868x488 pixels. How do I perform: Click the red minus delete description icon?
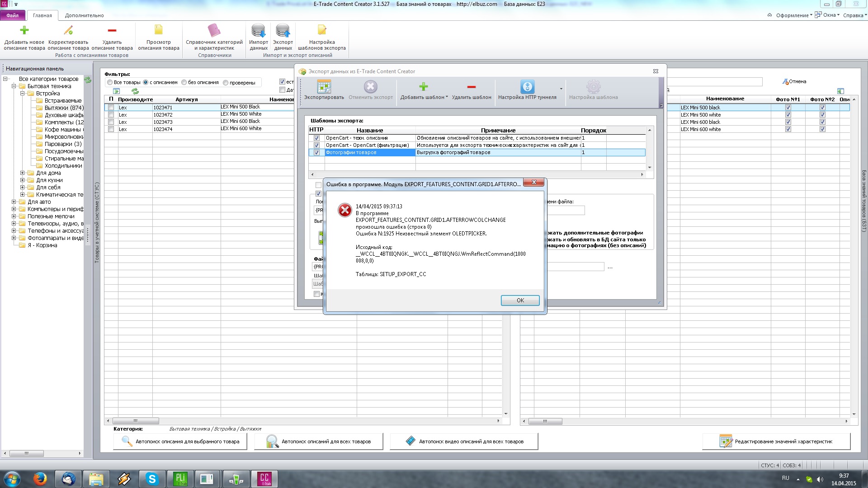(112, 30)
